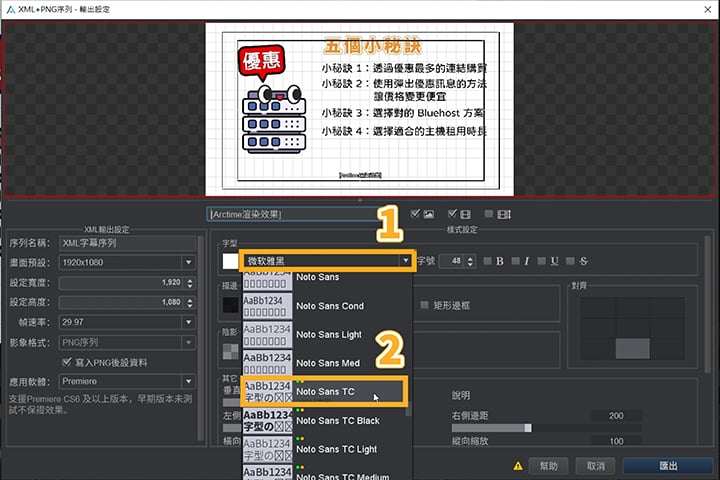Click the Bold B icon
The image size is (720, 480).
pyautogui.click(x=500, y=261)
